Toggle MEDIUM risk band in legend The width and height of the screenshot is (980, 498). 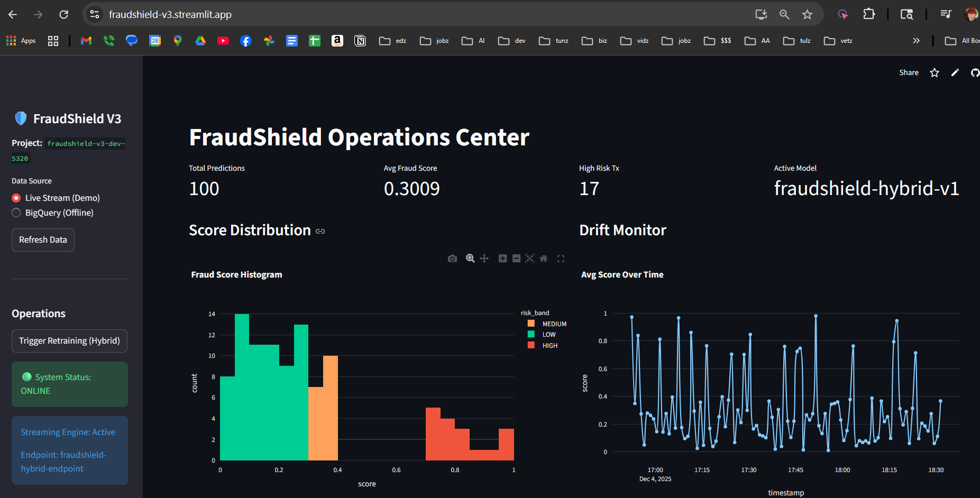click(x=547, y=324)
